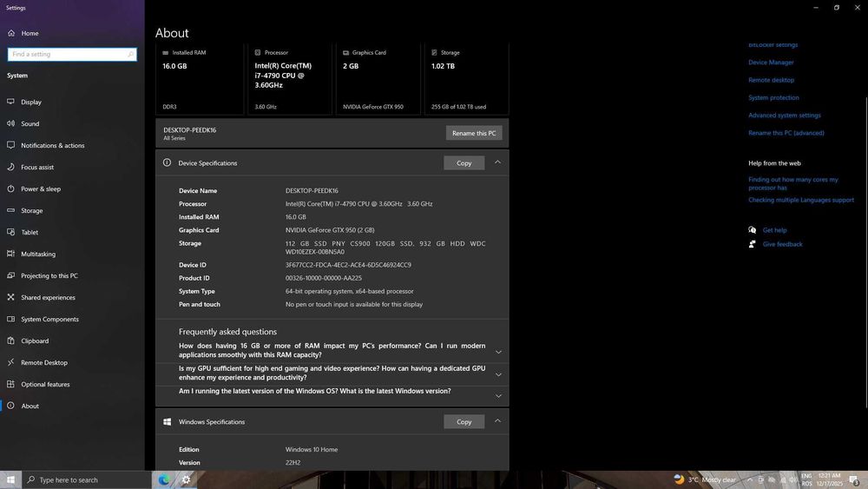Screen dimensions: 868x489
Task: Click the search magnifier in Find a setting
Action: (131, 54)
